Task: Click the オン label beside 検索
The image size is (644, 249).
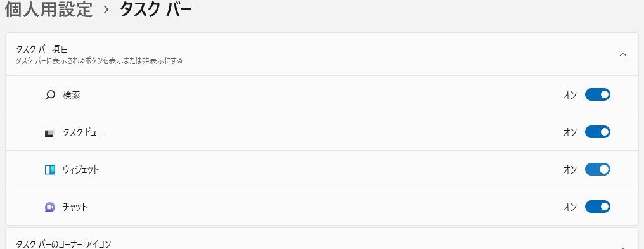Action: click(570, 95)
